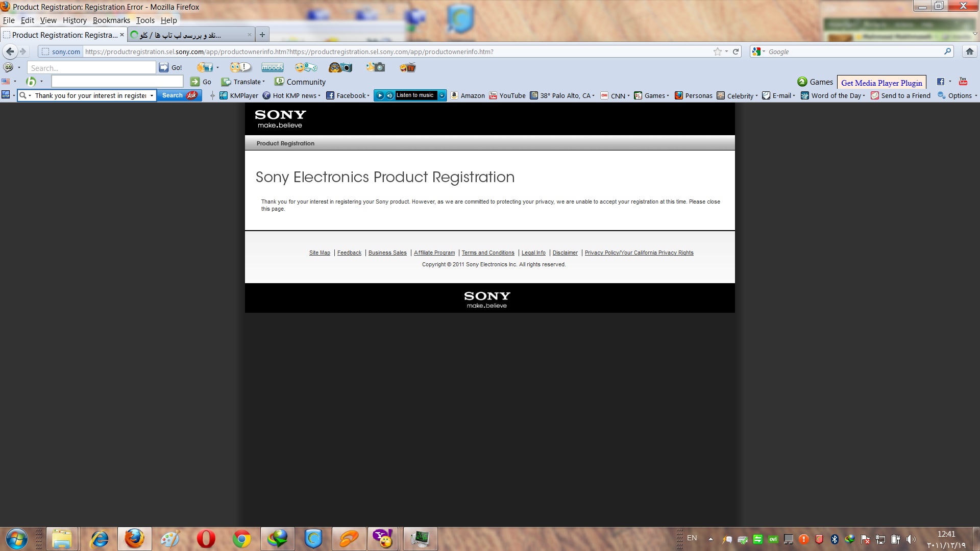This screenshot has height=551, width=980.
Task: Click the KMPlayer toolbar shortcut
Action: click(239, 95)
